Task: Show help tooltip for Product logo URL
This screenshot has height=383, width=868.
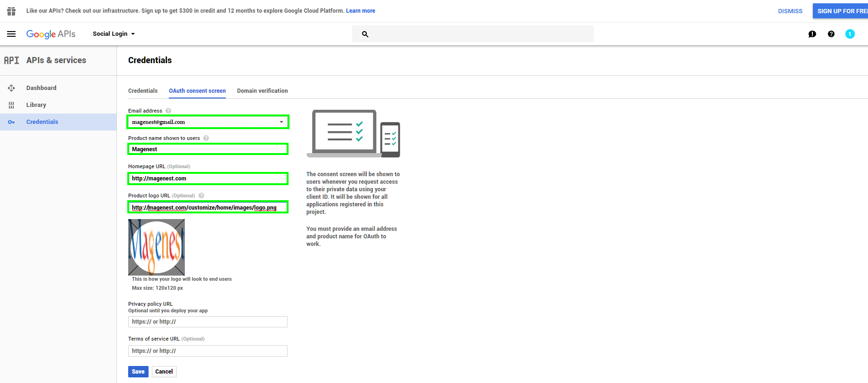Action: click(201, 196)
